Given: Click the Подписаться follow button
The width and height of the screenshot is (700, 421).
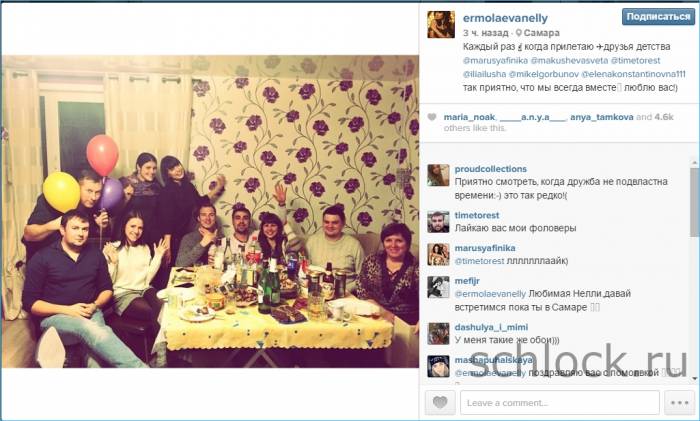Looking at the screenshot, I should (658, 17).
